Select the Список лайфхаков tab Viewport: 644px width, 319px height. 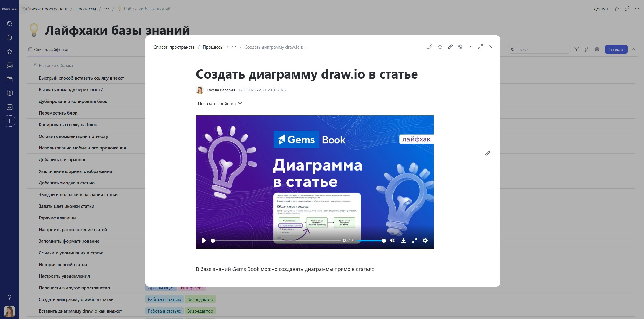coord(49,50)
